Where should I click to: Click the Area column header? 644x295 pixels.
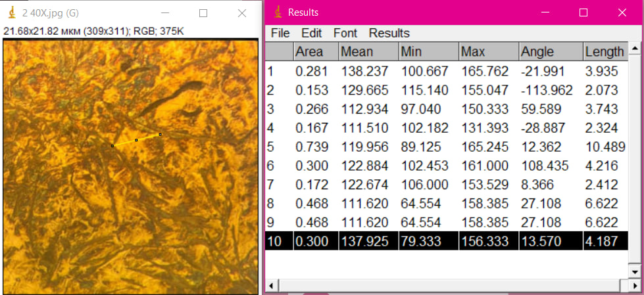[316, 51]
